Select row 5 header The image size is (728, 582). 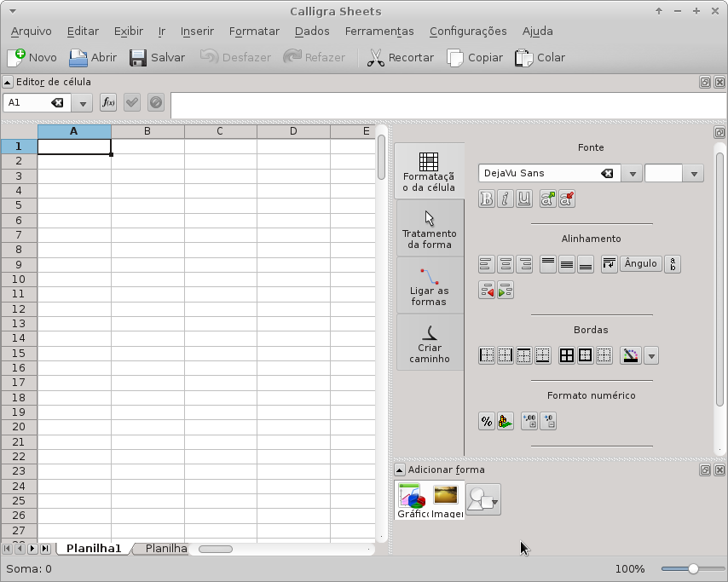coord(19,205)
